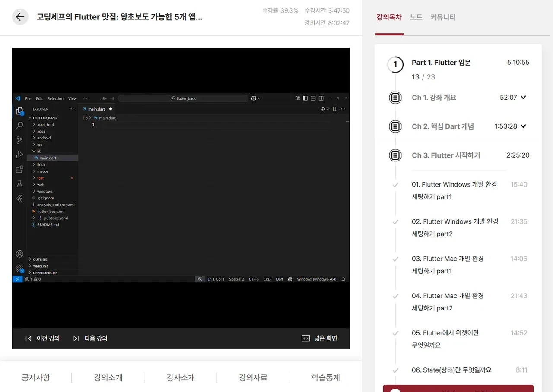Click errors and warnings count in status bar
Viewport: 553px width, 392px height.
click(33, 279)
